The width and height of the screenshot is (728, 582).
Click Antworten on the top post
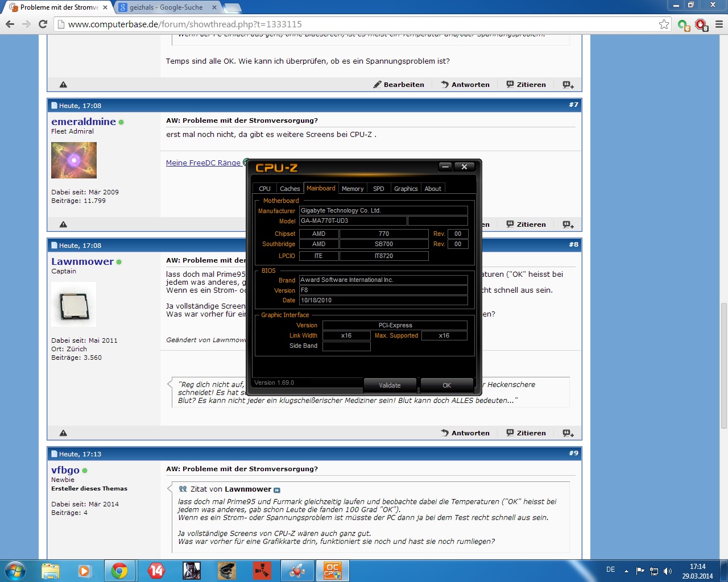tap(465, 85)
